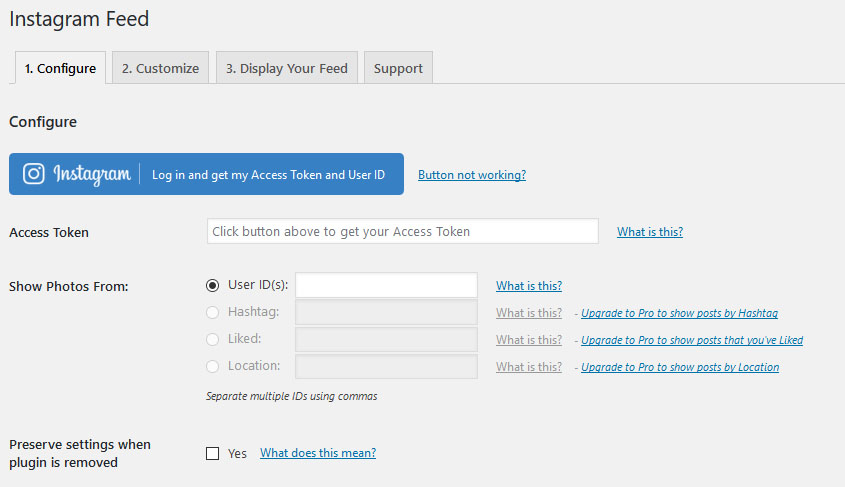Click the Liked text field
The width and height of the screenshot is (845, 487).
point(386,339)
